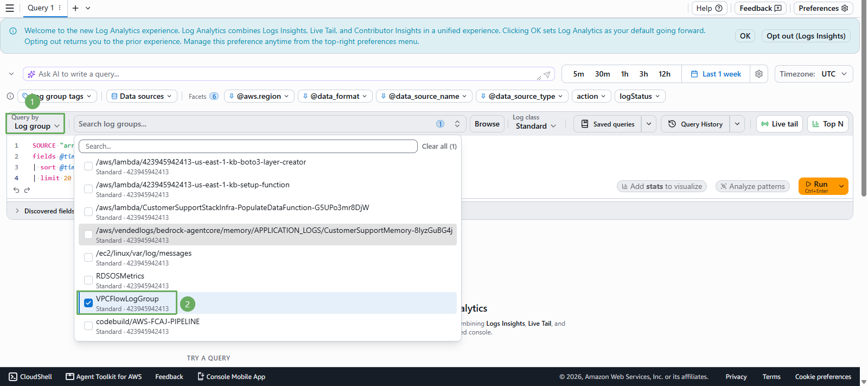Check the kb-boto3-layer-creator log group
The height and width of the screenshot is (386, 868).
(x=88, y=166)
